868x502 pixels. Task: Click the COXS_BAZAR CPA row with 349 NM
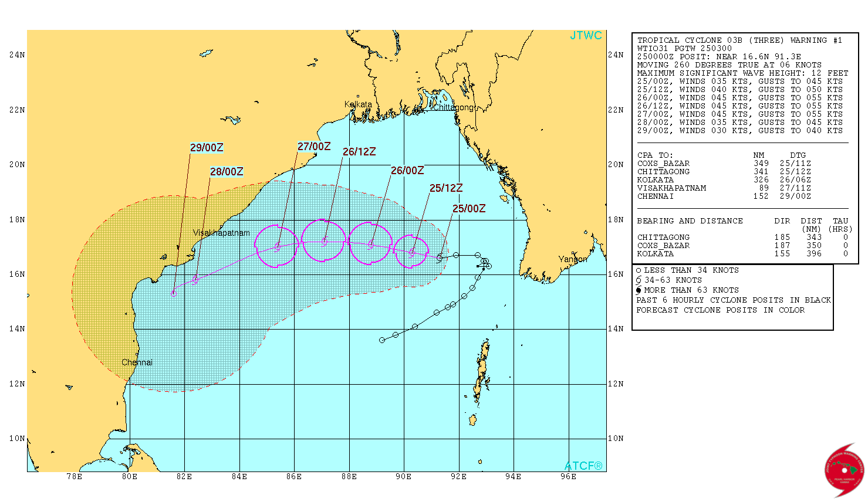(x=724, y=164)
